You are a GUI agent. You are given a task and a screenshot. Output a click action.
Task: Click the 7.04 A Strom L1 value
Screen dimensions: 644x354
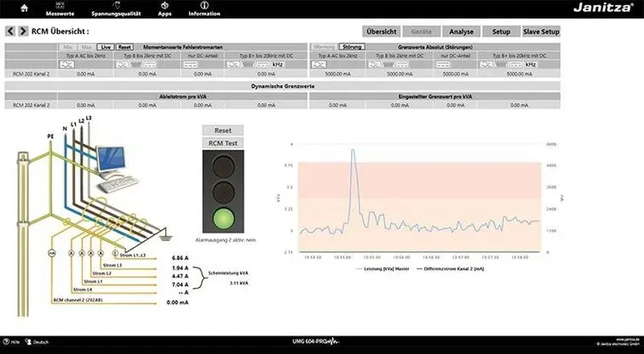click(180, 285)
